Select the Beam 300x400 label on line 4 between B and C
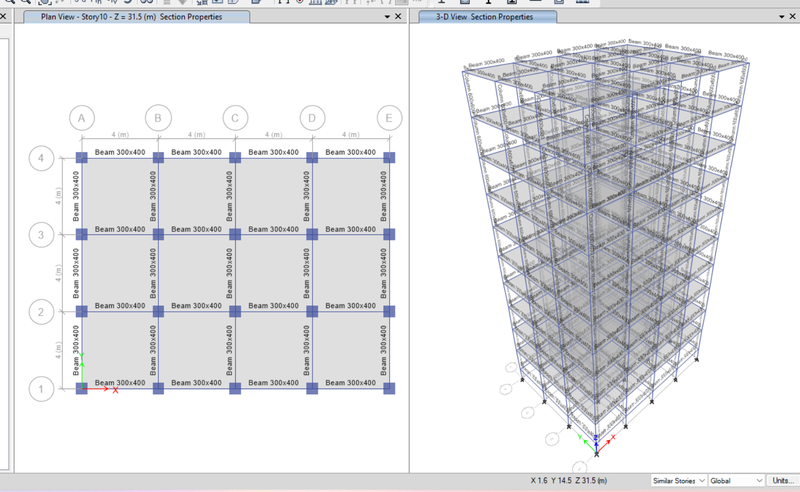This screenshot has height=492, width=800. 196,152
